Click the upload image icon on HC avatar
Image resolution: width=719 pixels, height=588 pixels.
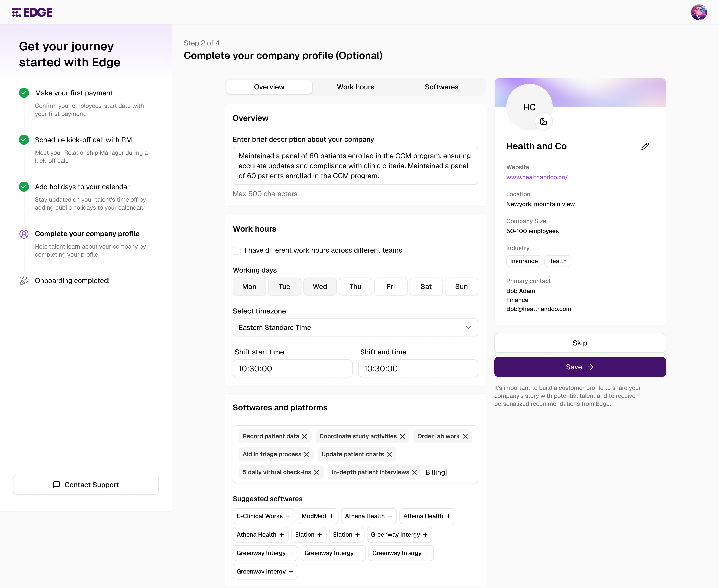point(543,121)
